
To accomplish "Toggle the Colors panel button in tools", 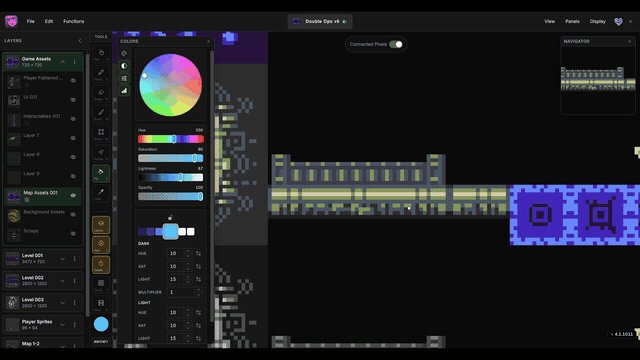I will [101, 264].
